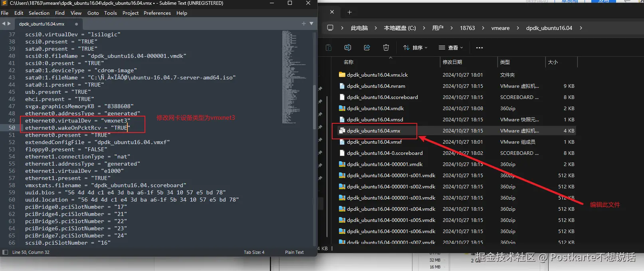Open the Selection menu in Sublime Text
The height and width of the screenshot is (271, 644).
coord(39,13)
